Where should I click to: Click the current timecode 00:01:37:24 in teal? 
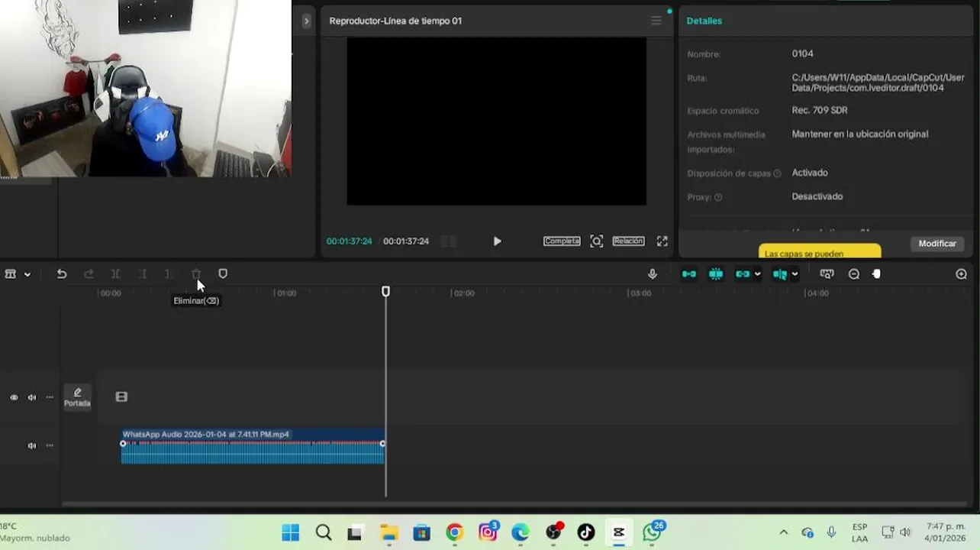350,241
